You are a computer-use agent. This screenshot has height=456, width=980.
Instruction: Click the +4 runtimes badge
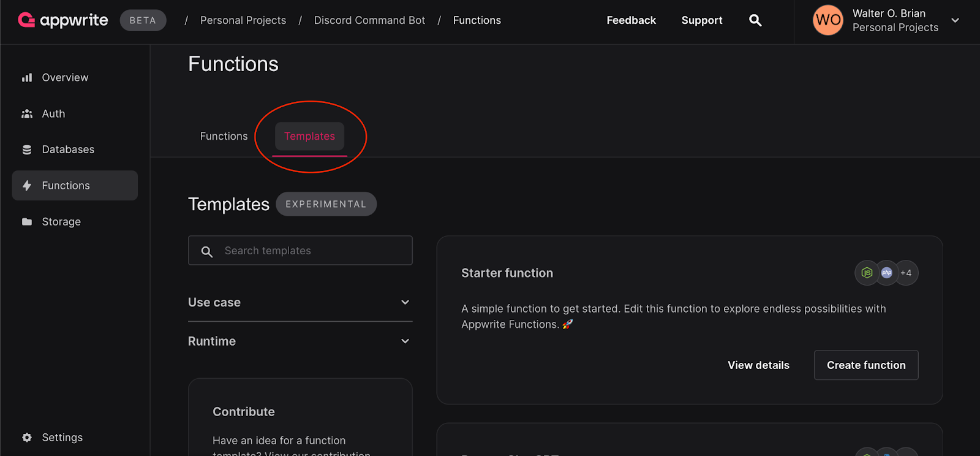tap(907, 273)
